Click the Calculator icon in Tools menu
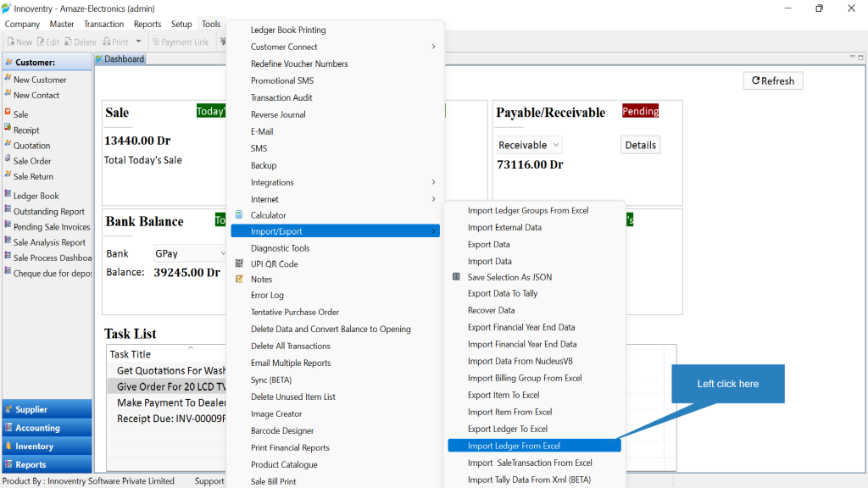 coord(239,214)
